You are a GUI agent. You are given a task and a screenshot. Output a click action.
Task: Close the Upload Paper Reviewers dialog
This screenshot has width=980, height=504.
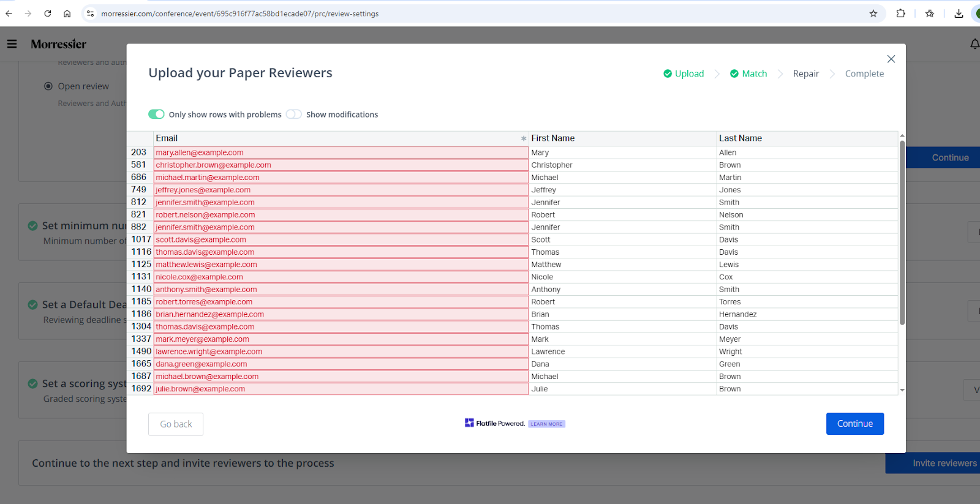(891, 59)
